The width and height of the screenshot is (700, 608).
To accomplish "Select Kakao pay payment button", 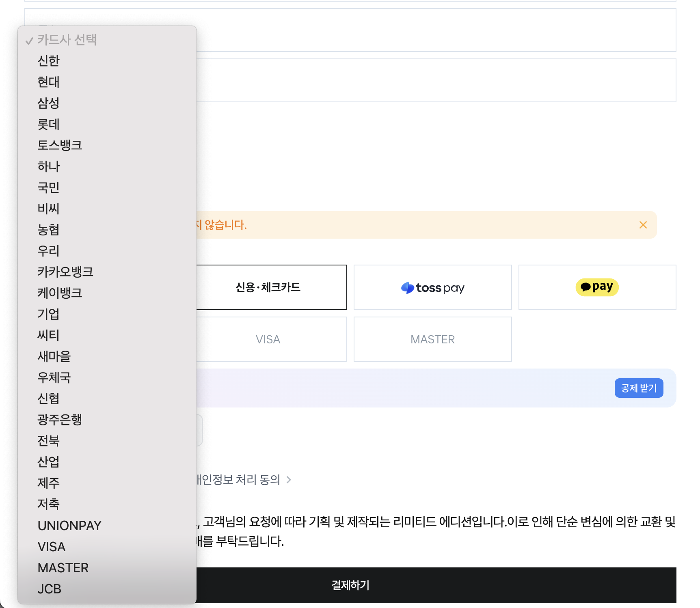I will point(597,287).
